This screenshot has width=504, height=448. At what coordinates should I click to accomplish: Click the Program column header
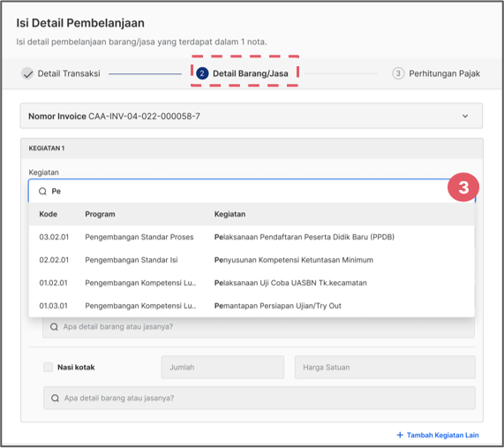coord(100,214)
